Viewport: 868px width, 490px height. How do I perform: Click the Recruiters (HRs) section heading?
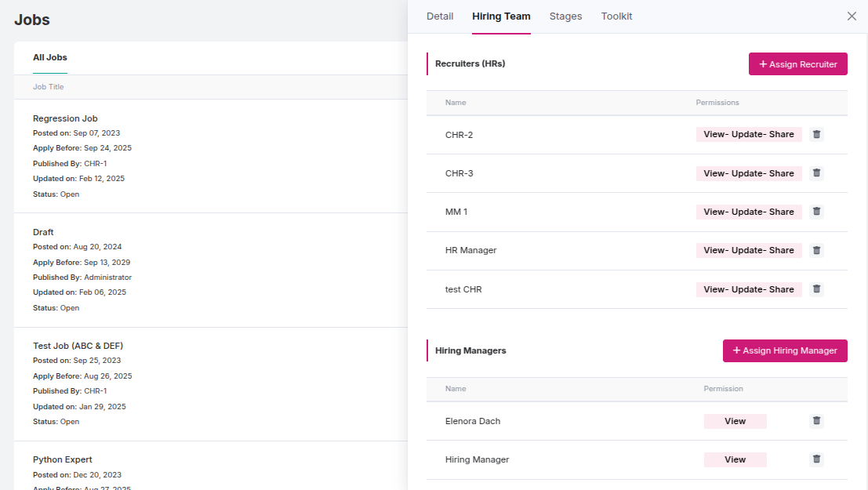point(470,64)
